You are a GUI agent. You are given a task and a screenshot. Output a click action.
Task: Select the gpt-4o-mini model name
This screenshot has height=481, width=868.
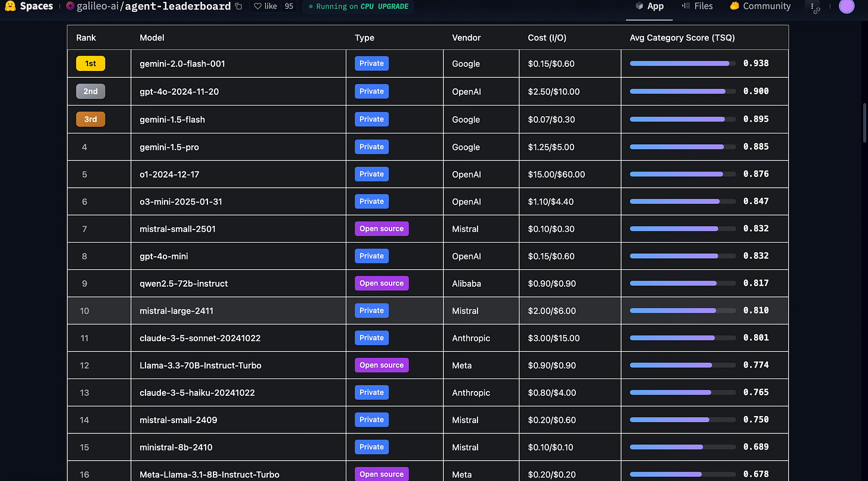(x=164, y=256)
